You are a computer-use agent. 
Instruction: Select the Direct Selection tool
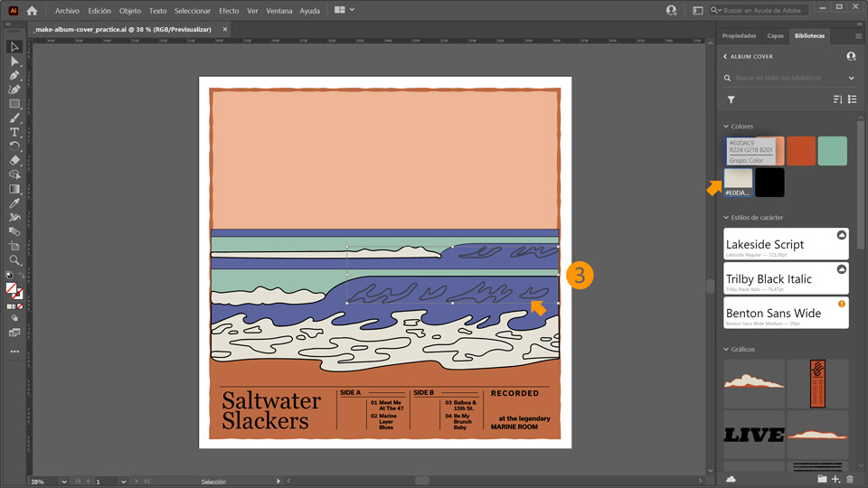click(x=14, y=61)
